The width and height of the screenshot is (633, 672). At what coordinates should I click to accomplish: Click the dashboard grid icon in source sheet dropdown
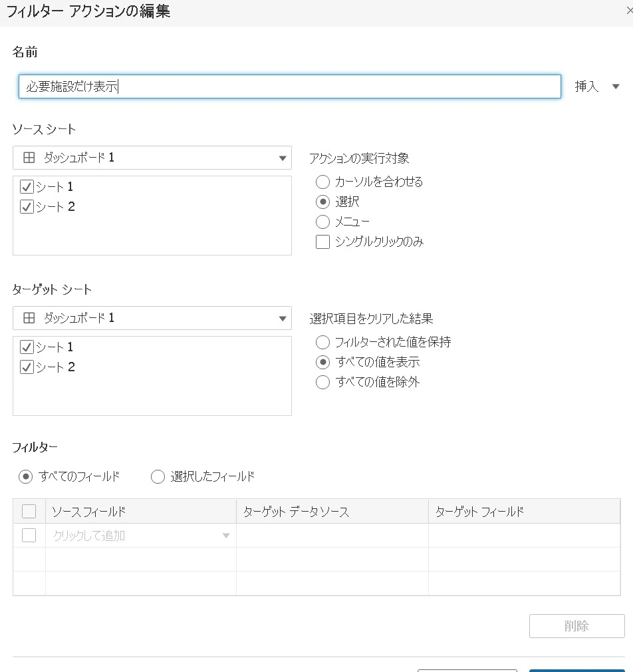point(29,158)
